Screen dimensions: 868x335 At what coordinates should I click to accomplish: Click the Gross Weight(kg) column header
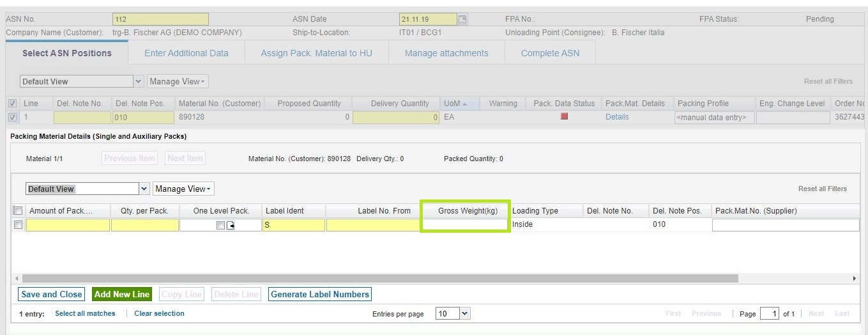point(468,210)
